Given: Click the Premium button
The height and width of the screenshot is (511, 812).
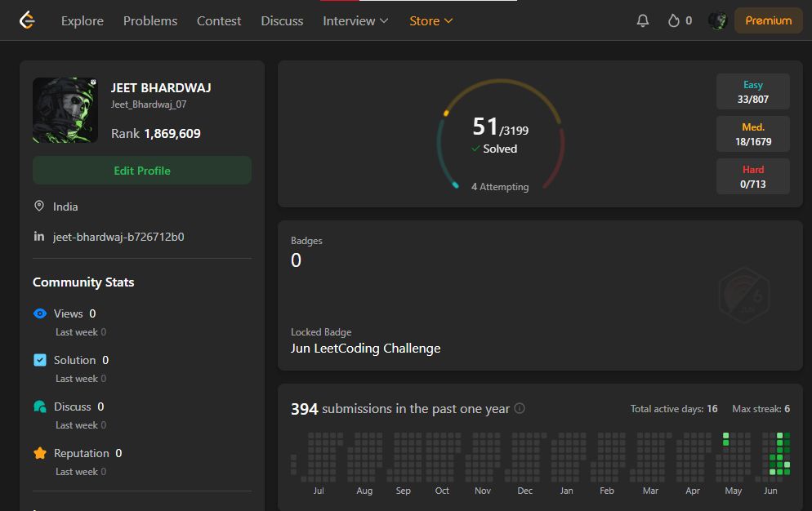Looking at the screenshot, I should [768, 20].
